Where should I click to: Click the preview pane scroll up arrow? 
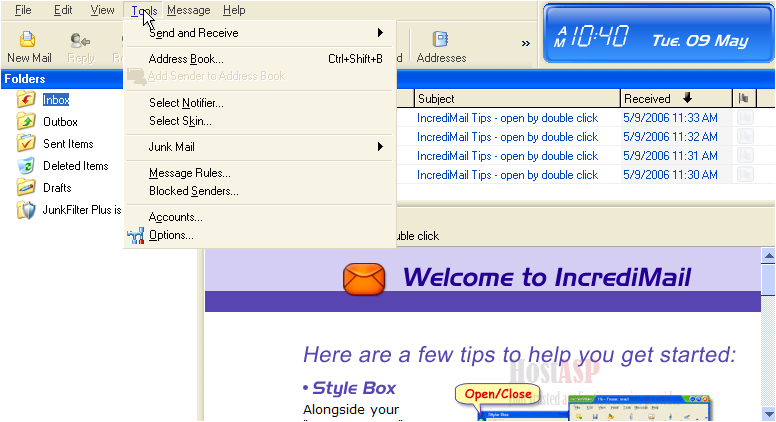(x=769, y=255)
